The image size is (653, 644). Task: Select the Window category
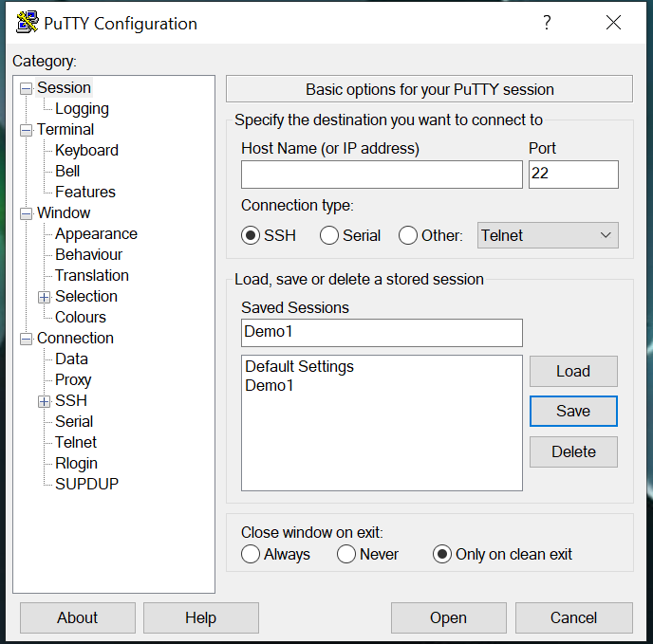click(64, 212)
